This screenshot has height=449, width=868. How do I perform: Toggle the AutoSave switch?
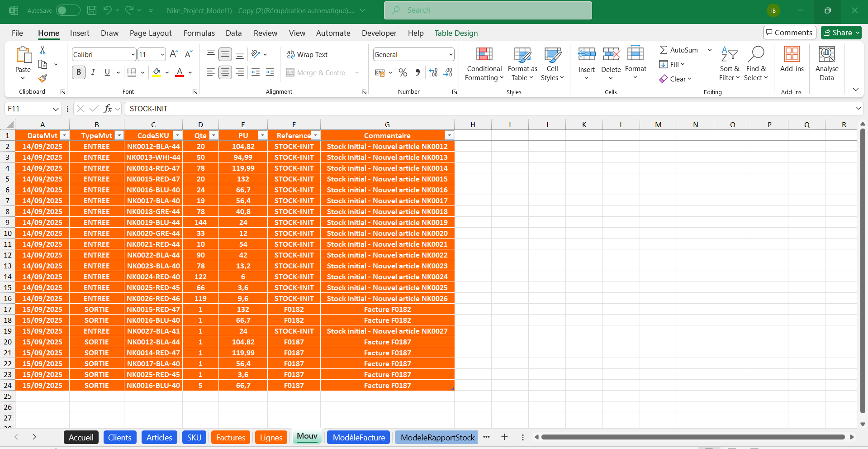click(x=68, y=10)
